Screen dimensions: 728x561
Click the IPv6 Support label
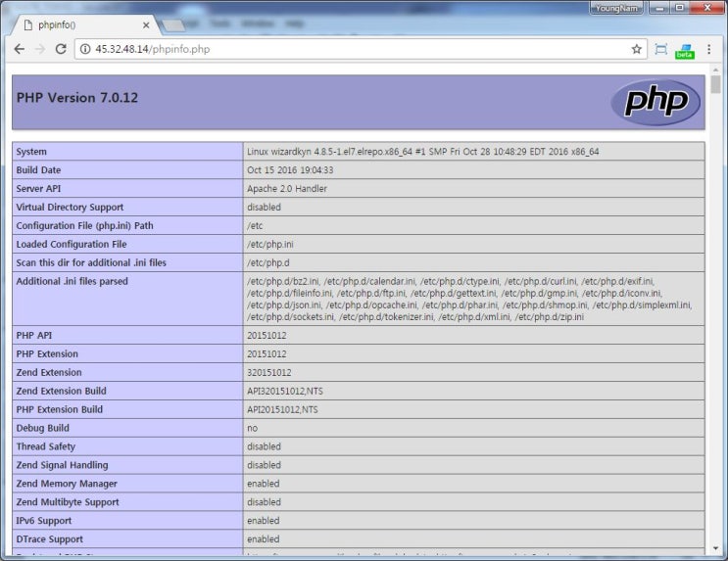(44, 521)
